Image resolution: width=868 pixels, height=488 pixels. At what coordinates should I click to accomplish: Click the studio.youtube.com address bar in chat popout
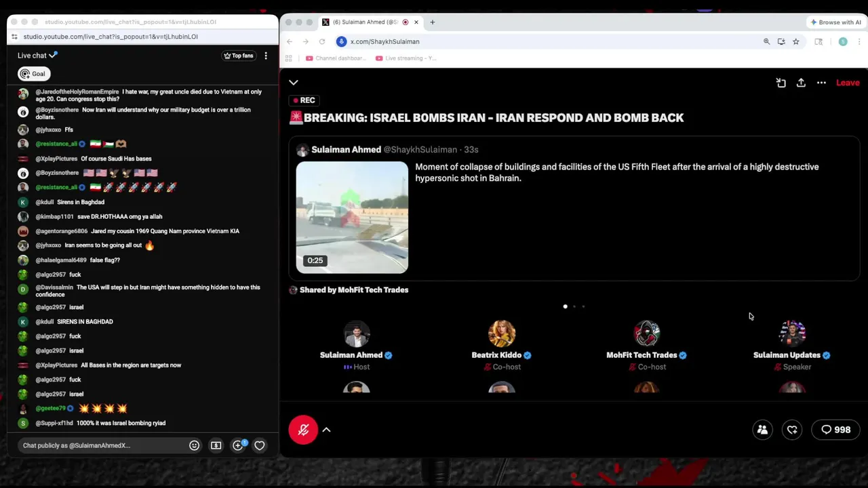pos(142,37)
